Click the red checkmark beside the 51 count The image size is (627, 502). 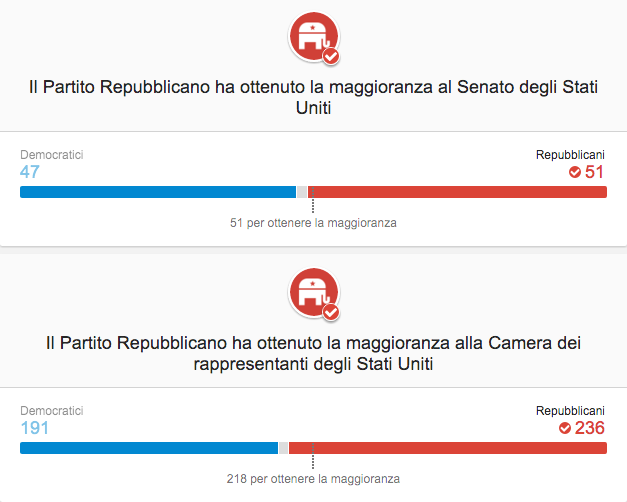[x=575, y=172]
